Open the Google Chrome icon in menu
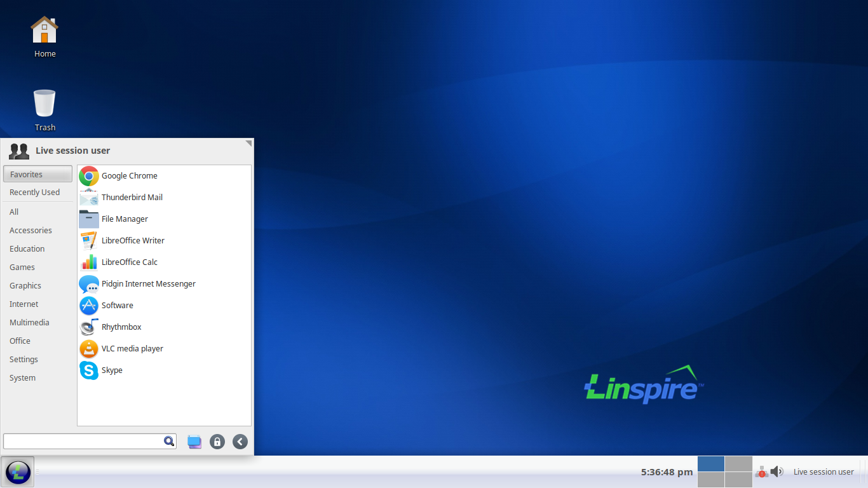Image resolution: width=868 pixels, height=488 pixels. [89, 176]
